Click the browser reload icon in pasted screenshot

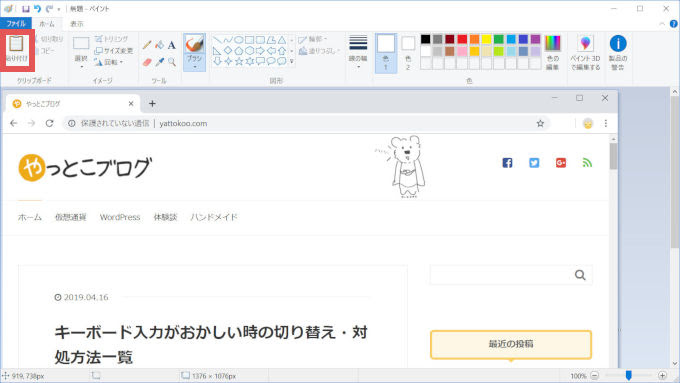pos(49,123)
